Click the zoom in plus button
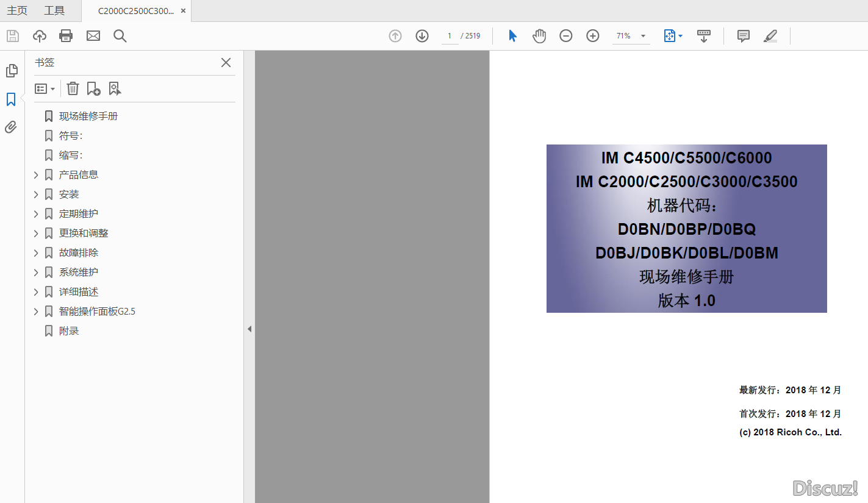Viewport: 868px width, 503px height. click(x=593, y=36)
